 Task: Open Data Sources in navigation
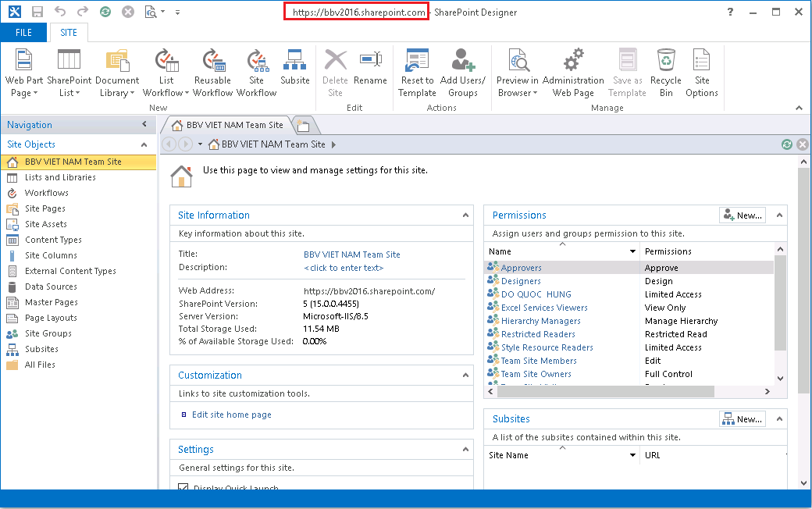(x=51, y=287)
